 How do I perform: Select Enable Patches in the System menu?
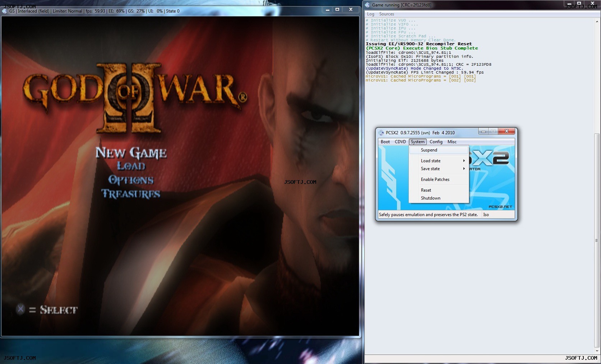click(x=439, y=179)
